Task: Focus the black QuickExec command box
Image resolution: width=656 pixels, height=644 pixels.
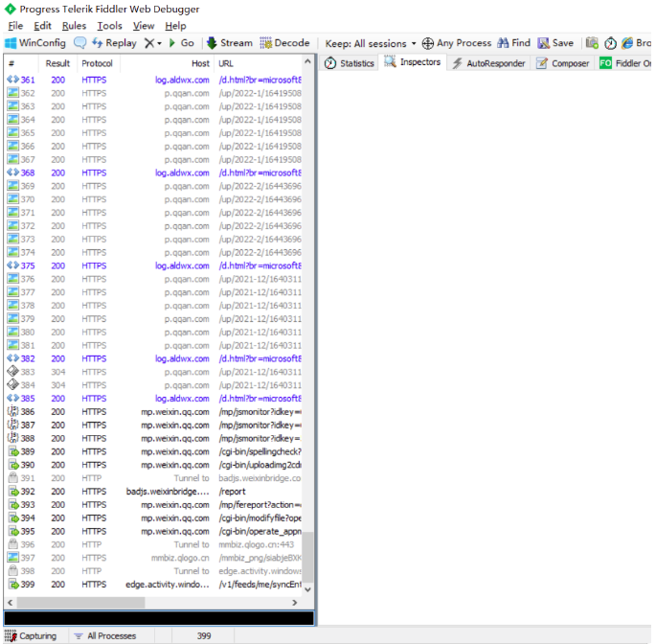Action: [159, 618]
